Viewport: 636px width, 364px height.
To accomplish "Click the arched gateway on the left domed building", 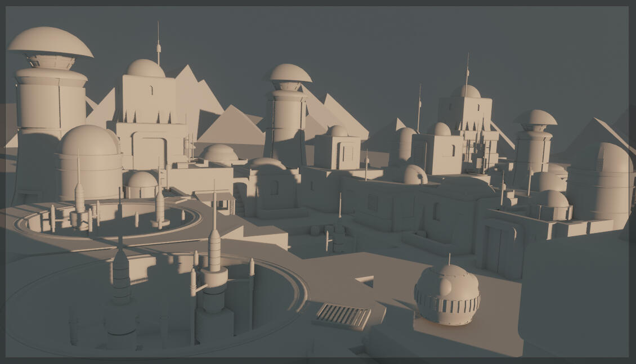I will [149, 151].
